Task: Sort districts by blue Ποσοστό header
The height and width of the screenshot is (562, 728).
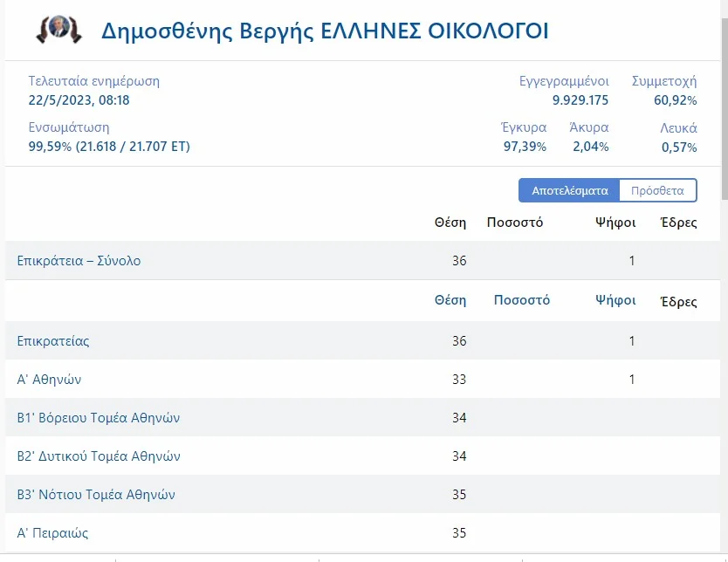Action: [521, 300]
